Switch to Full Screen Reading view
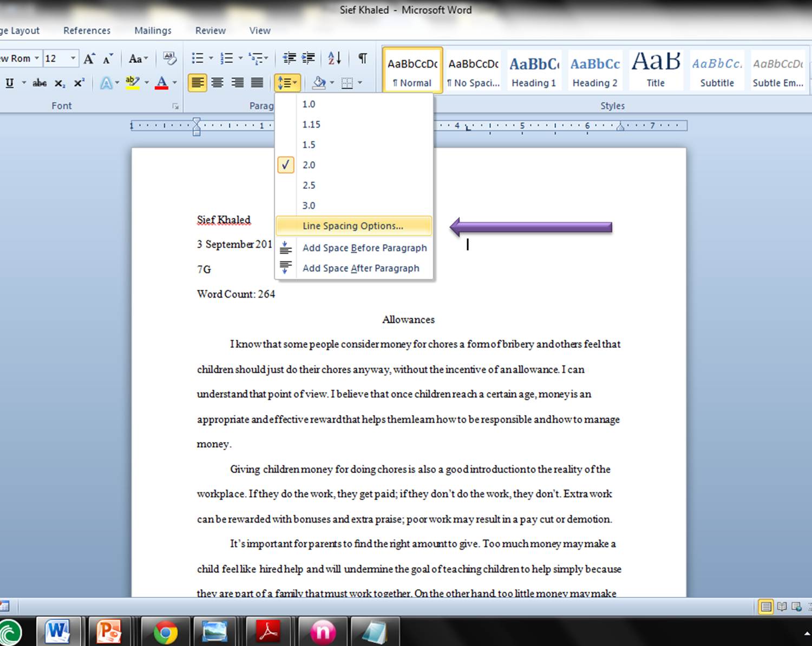The image size is (812, 646). (782, 607)
